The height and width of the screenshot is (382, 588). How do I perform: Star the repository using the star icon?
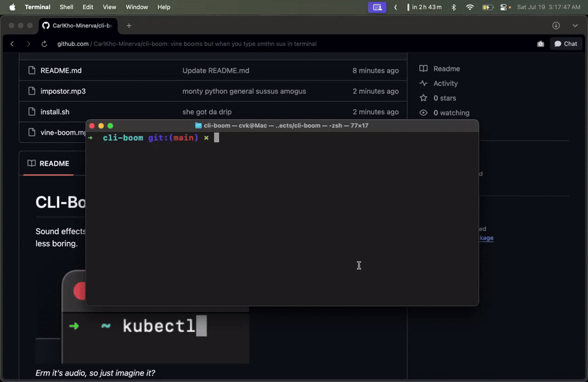[423, 98]
